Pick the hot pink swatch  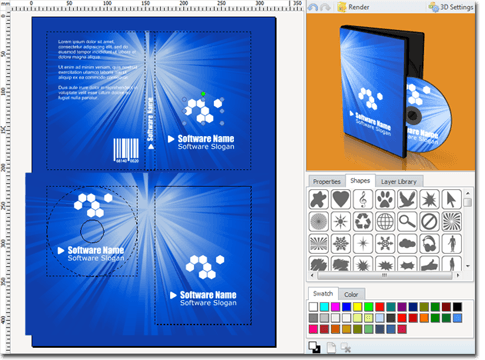point(313,329)
